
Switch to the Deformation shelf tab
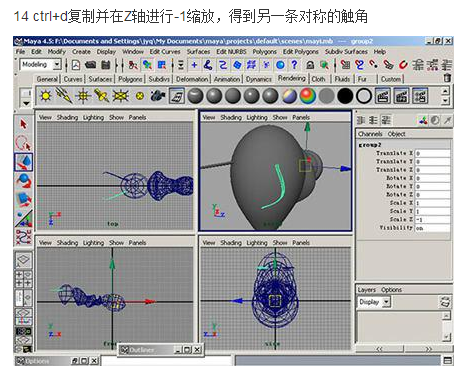click(192, 79)
